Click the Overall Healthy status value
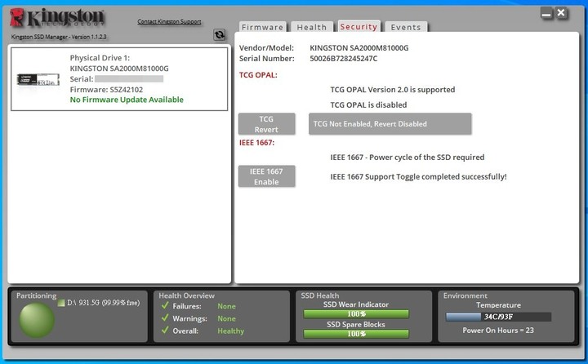Screen dimensions: 588x364 coord(230,331)
